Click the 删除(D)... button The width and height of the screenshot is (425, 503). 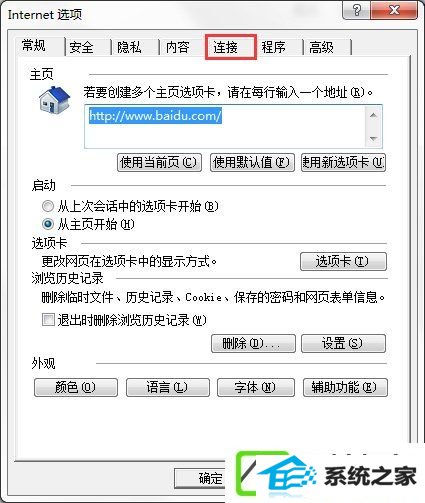tap(253, 343)
